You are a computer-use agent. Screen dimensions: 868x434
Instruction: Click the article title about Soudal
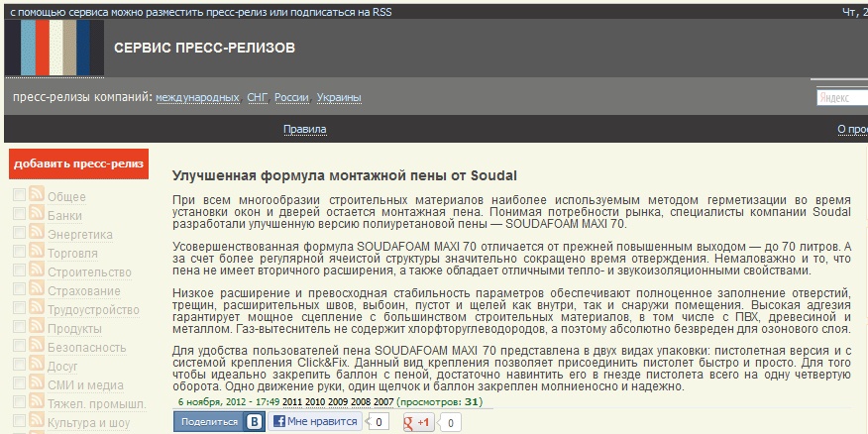(x=344, y=176)
